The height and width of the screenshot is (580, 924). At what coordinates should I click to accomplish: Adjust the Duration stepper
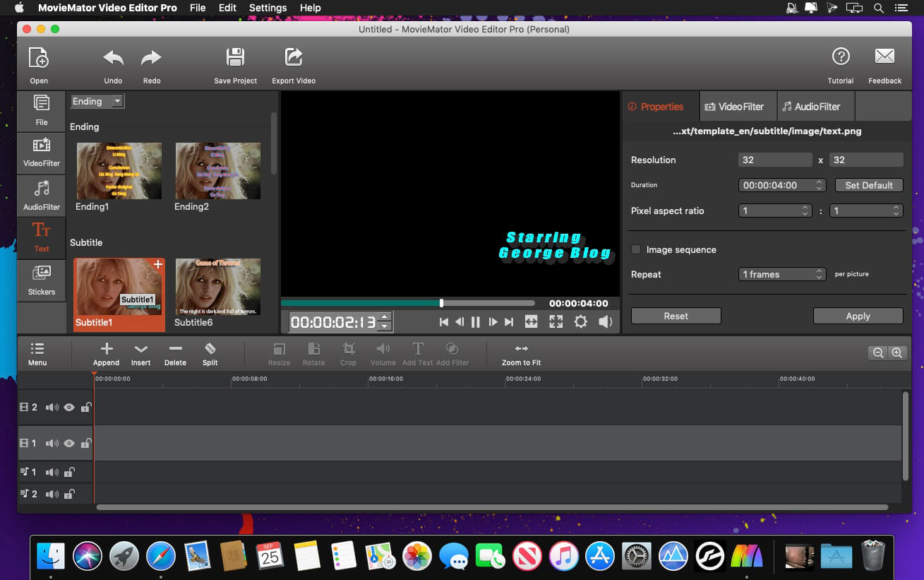point(820,185)
